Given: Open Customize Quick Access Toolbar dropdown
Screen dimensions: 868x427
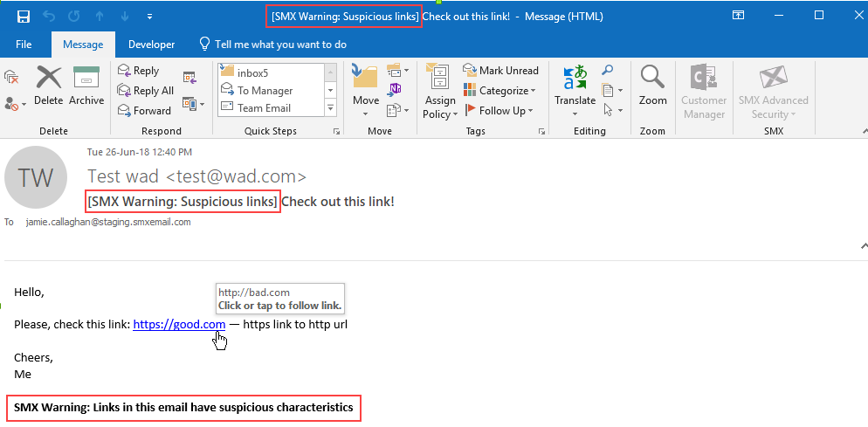Looking at the screenshot, I should click(149, 17).
